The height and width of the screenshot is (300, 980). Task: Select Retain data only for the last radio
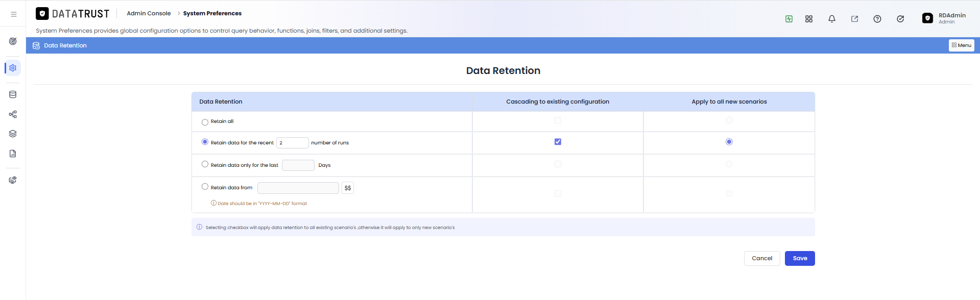pyautogui.click(x=205, y=164)
